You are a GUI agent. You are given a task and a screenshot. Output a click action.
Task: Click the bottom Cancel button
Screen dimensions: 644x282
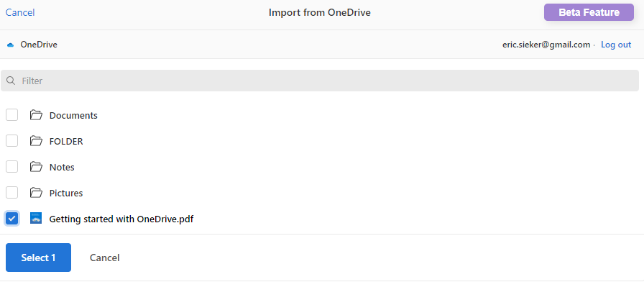(x=105, y=258)
